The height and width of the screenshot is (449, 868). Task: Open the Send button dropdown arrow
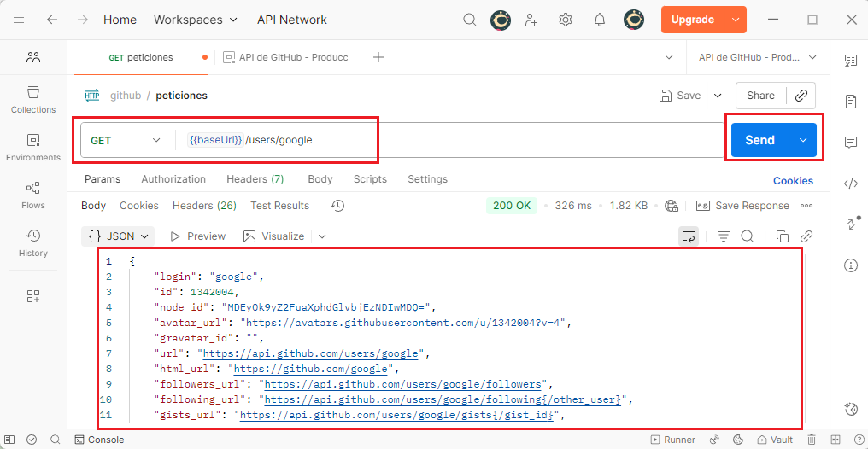pyautogui.click(x=802, y=140)
